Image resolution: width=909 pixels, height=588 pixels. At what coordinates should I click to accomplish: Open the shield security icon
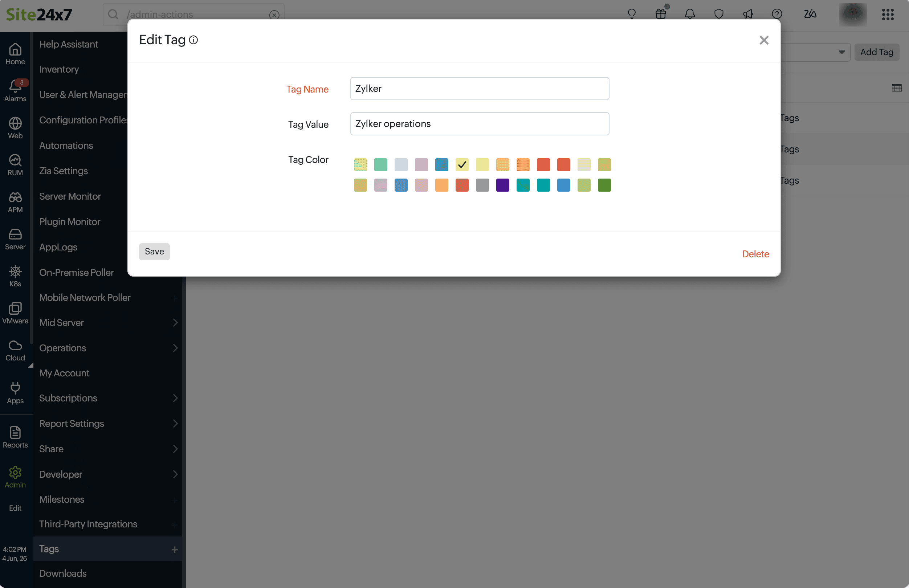pyautogui.click(x=719, y=14)
